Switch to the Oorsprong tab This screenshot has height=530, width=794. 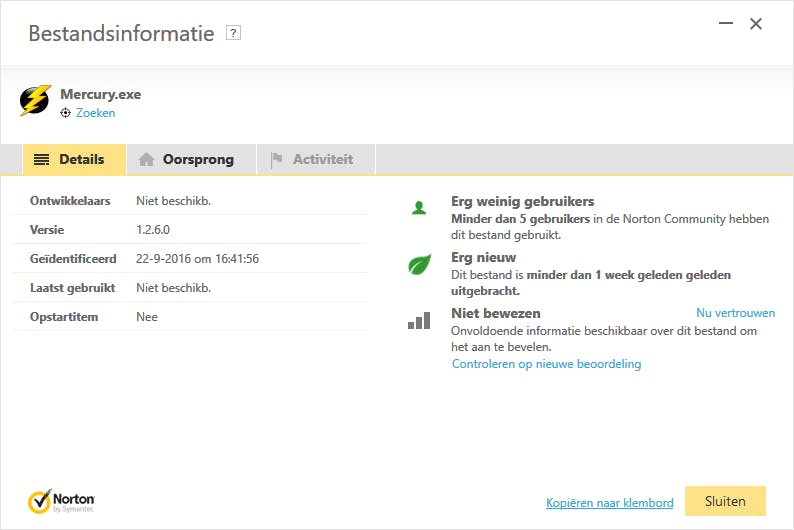click(190, 159)
